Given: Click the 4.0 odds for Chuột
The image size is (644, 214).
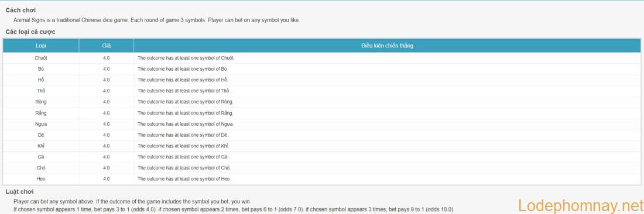Looking at the screenshot, I should click(106, 58).
